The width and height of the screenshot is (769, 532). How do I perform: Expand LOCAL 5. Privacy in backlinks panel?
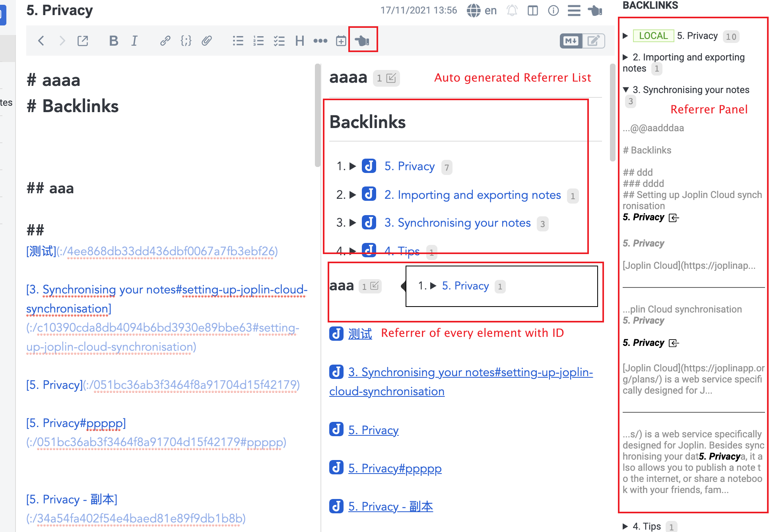tap(625, 36)
